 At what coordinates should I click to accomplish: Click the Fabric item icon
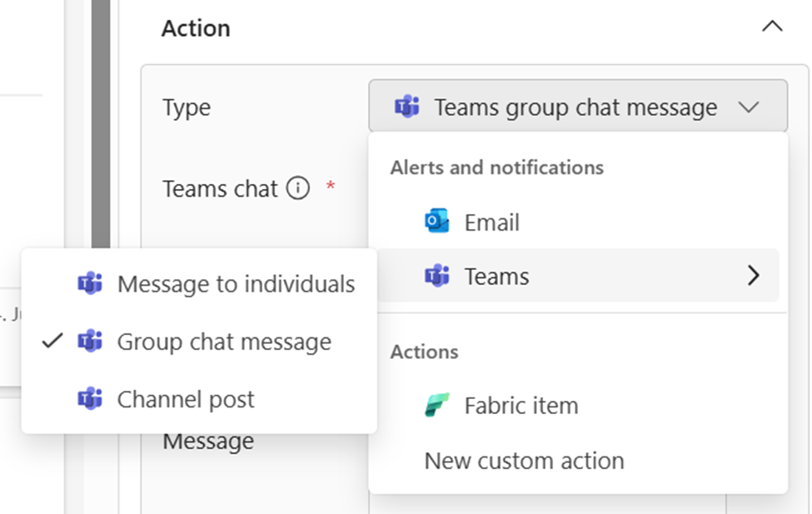tap(436, 406)
